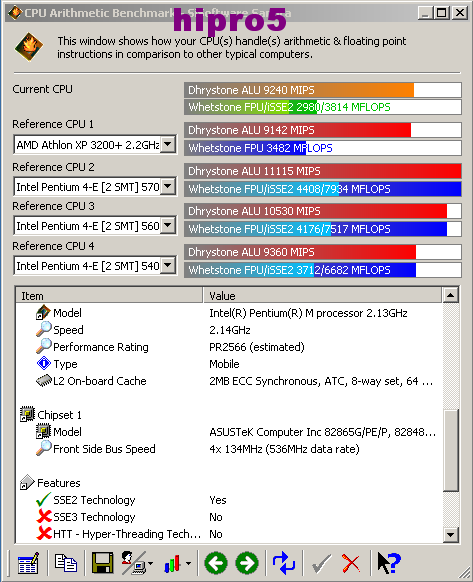This screenshot has width=473, height=582.
Task: Click Intel Pentium 4-E 560 combo field
Action: [95, 226]
